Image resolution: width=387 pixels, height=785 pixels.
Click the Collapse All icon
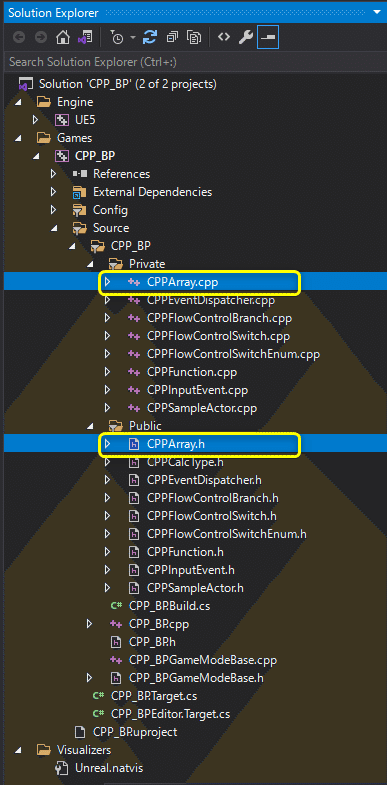[173, 38]
